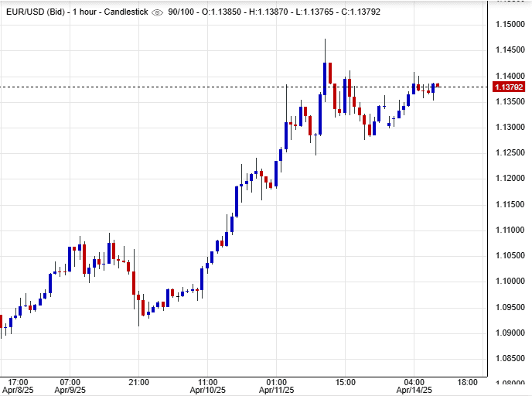This screenshot has height=396, width=532.
Task: Click the black 1.13792 current price tag
Action: tap(509, 87)
